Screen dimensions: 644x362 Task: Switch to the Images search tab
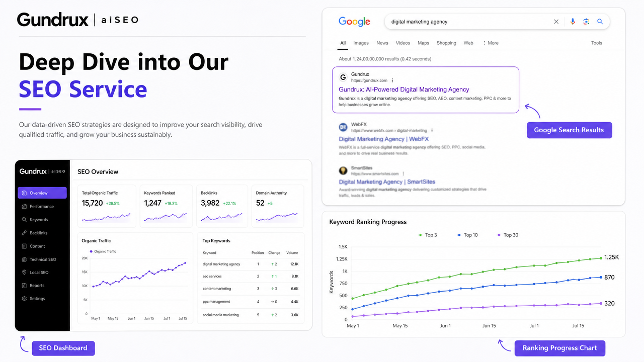(x=361, y=43)
